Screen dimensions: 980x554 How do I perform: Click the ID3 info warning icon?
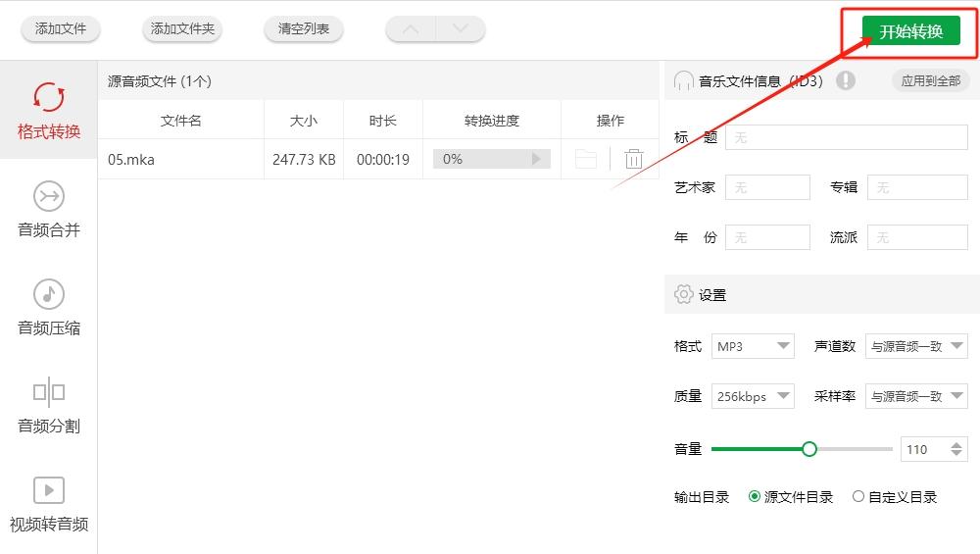[x=846, y=80]
